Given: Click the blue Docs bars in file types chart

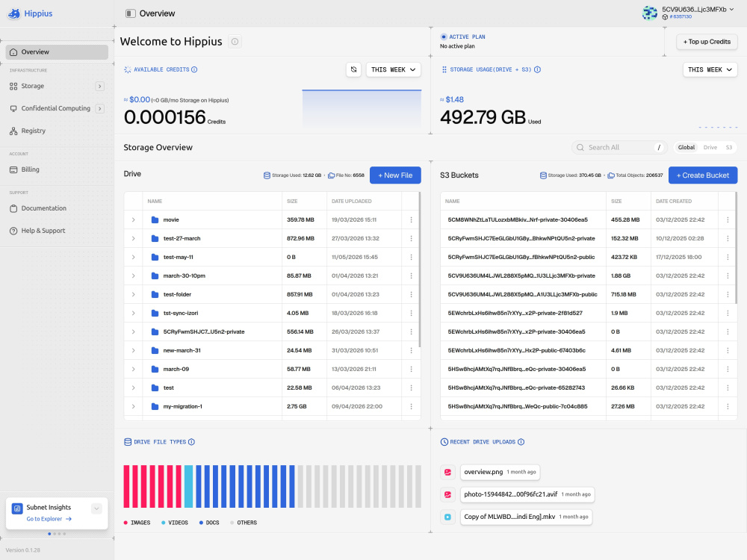Looking at the screenshot, I should click(x=245, y=486).
